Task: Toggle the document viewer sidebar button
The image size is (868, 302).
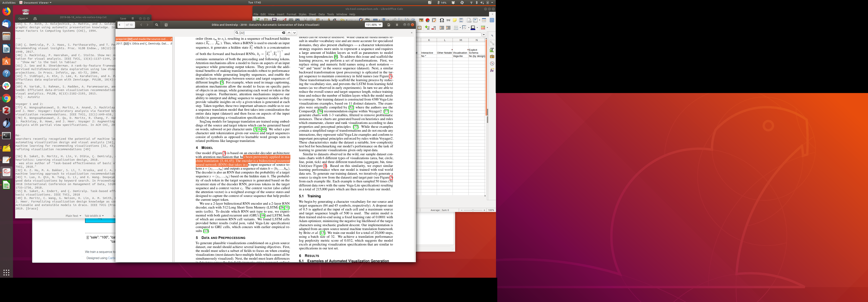Action: 166,25
